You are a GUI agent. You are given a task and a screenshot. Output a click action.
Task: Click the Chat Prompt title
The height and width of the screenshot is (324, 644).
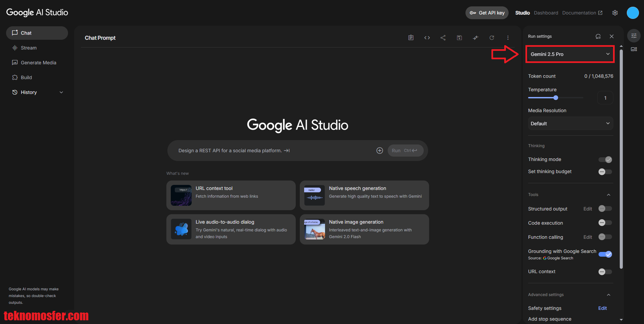(x=100, y=38)
